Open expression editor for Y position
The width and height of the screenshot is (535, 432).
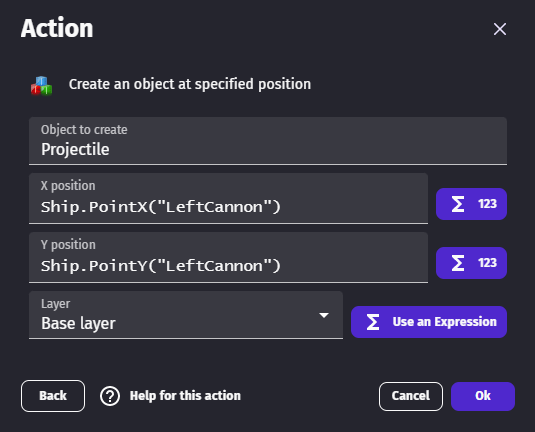471,263
